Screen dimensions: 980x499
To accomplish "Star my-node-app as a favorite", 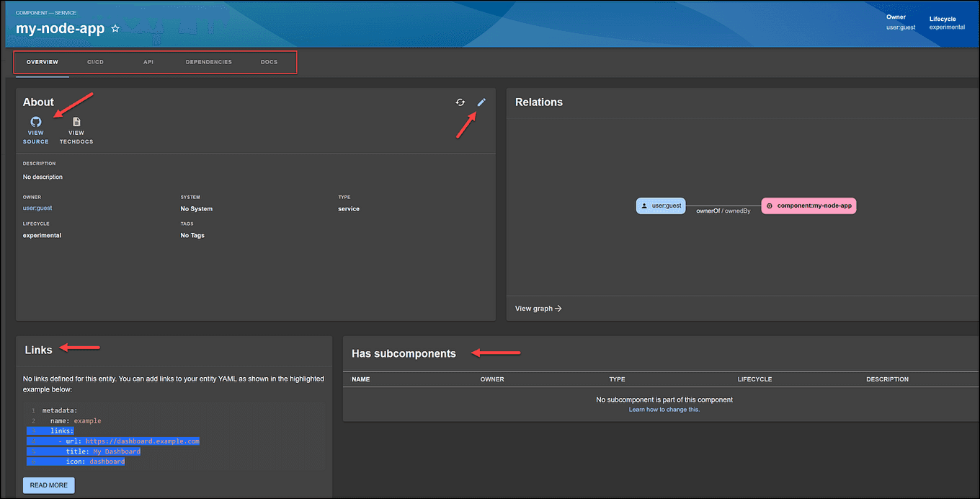I will tap(115, 29).
